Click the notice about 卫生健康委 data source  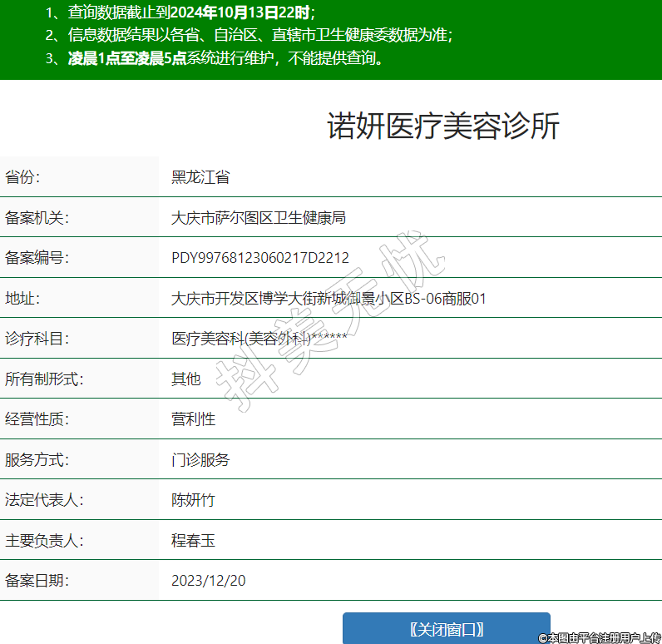(249, 36)
